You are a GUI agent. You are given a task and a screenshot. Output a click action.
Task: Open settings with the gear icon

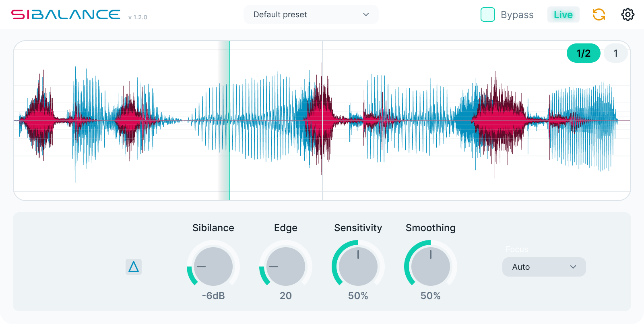coord(628,14)
